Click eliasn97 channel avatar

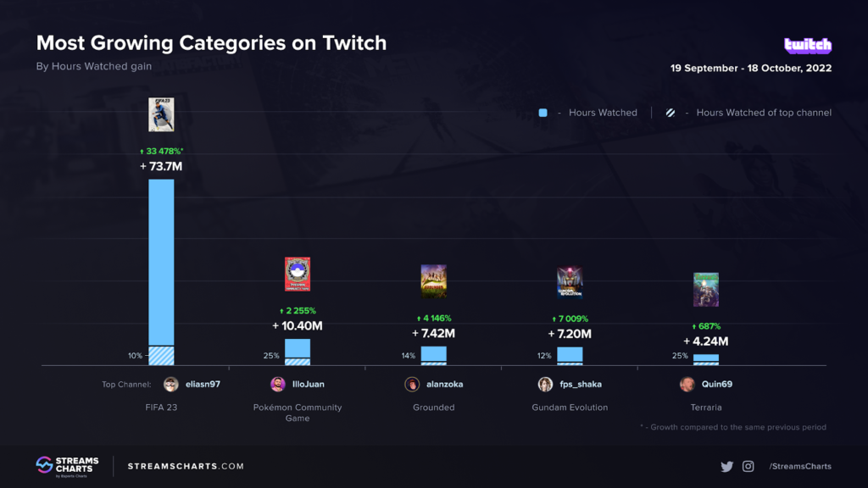(x=171, y=384)
